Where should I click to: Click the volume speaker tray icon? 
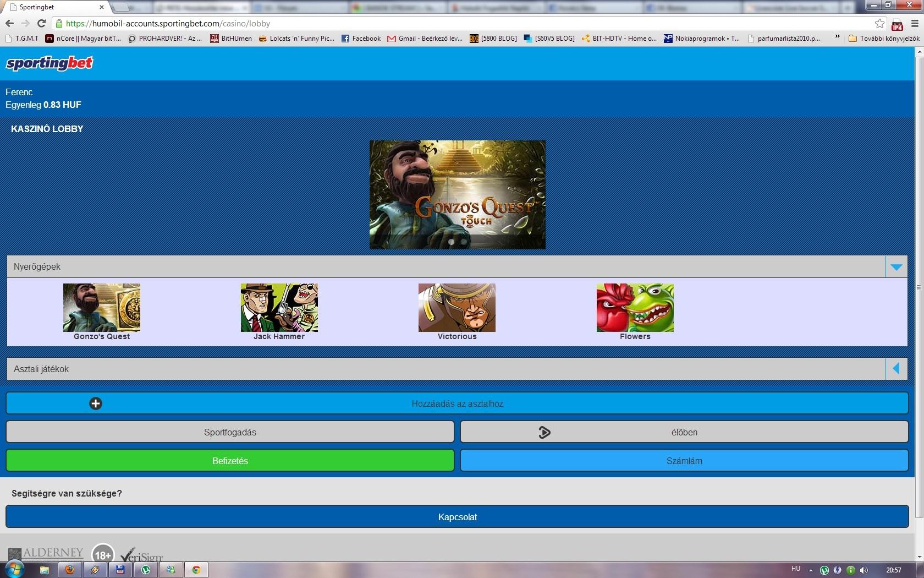[x=864, y=570]
